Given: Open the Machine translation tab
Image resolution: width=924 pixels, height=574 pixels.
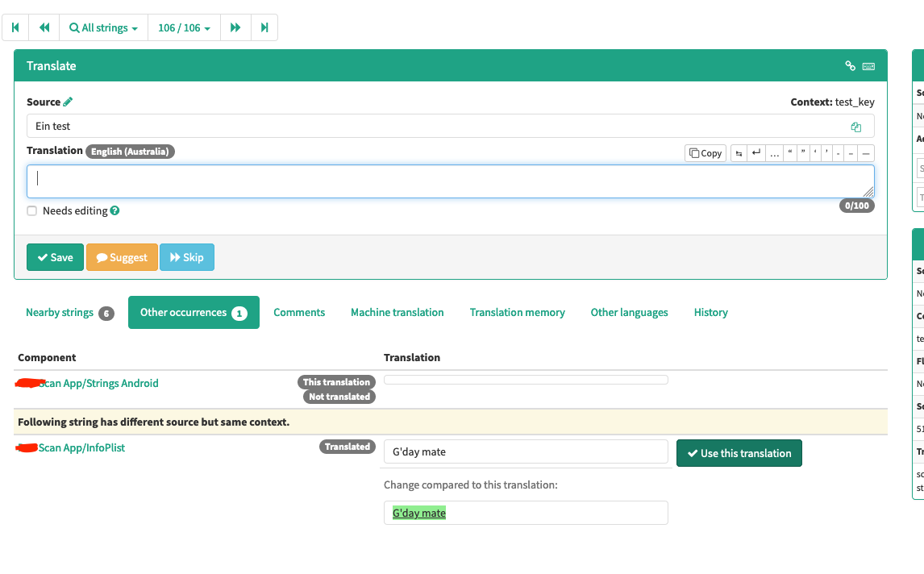Looking at the screenshot, I should [397, 312].
